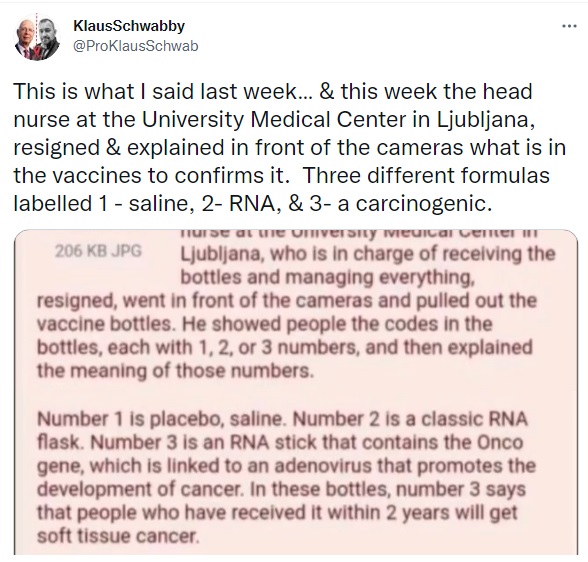Click tweet line starting 'This is what I said'
The width and height of the screenshot is (588, 562).
tap(273, 91)
